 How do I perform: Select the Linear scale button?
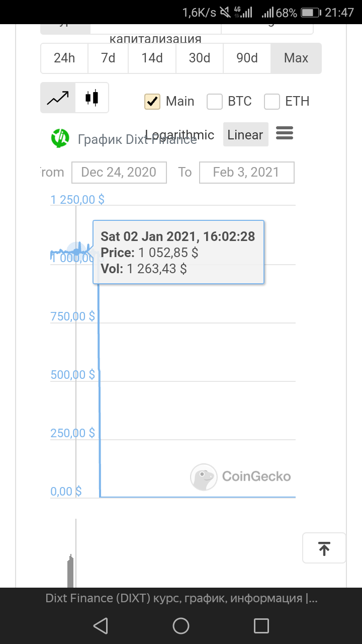245,135
